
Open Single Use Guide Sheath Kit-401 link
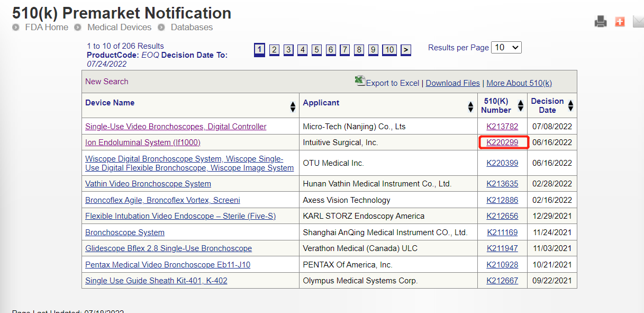[x=156, y=281]
